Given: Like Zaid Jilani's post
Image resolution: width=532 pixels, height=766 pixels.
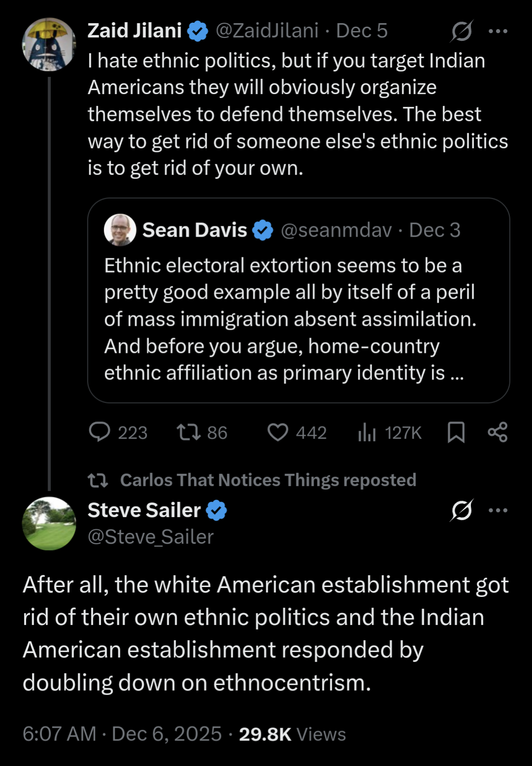Looking at the screenshot, I should pos(278,432).
